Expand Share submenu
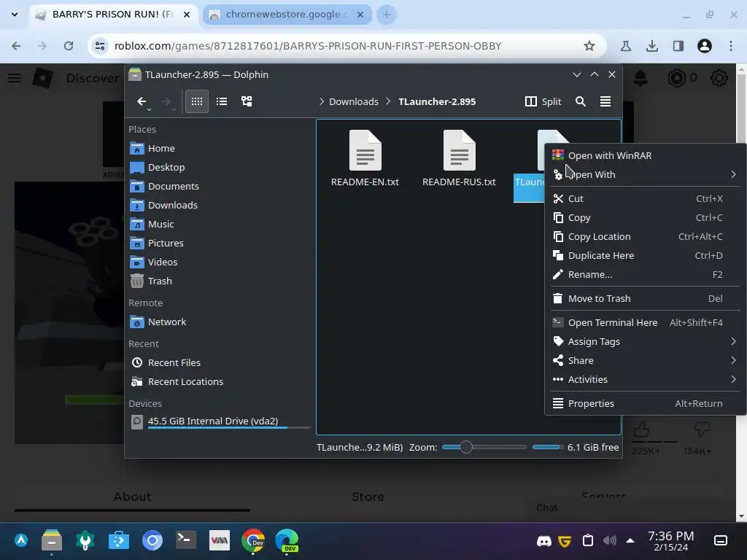Screen dimensions: 747x560 coord(645,361)
